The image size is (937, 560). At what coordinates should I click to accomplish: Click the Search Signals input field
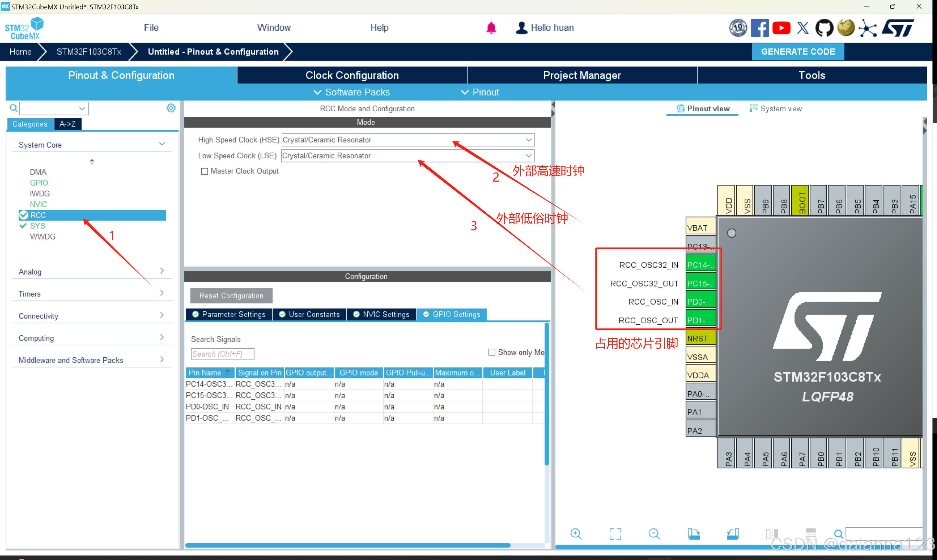pyautogui.click(x=222, y=354)
